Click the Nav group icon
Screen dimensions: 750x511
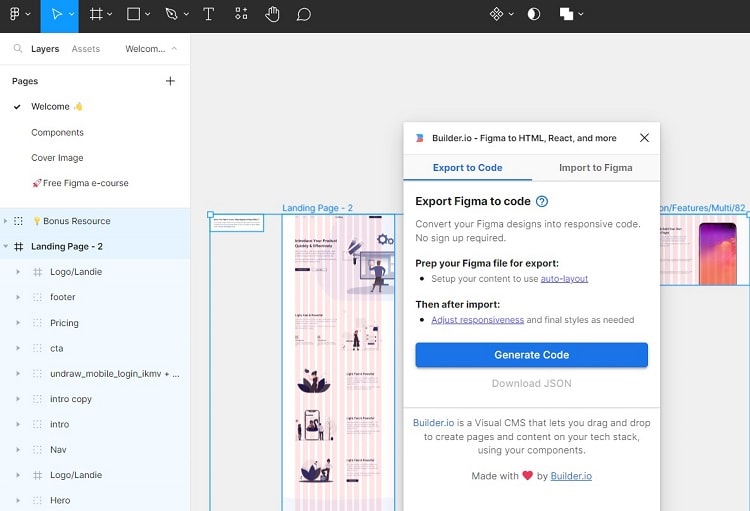pyautogui.click(x=37, y=450)
